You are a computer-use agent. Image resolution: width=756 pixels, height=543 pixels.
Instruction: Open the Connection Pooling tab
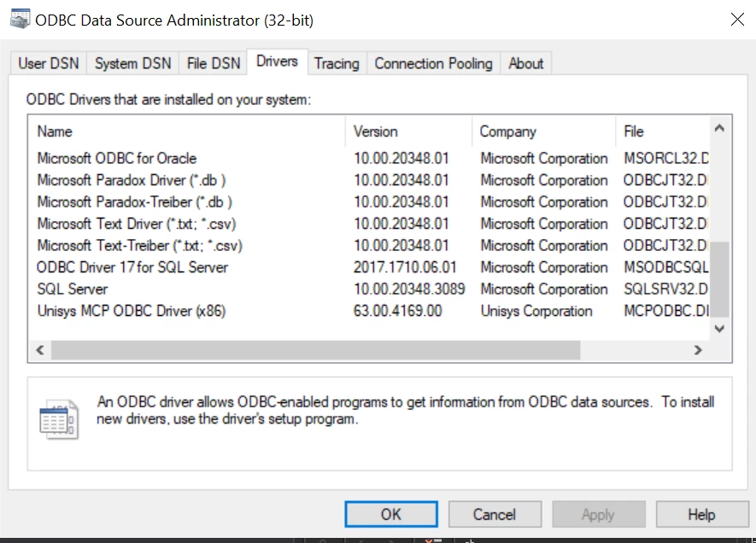[x=433, y=63]
